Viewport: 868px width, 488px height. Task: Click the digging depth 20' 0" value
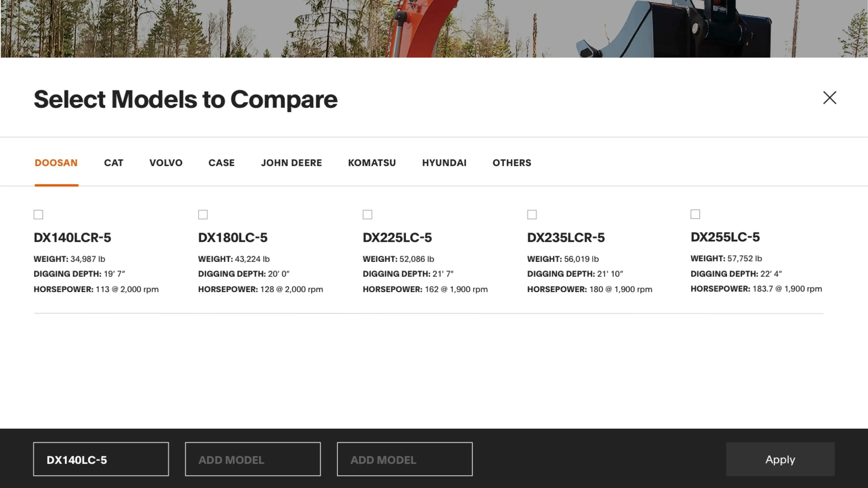click(x=279, y=274)
